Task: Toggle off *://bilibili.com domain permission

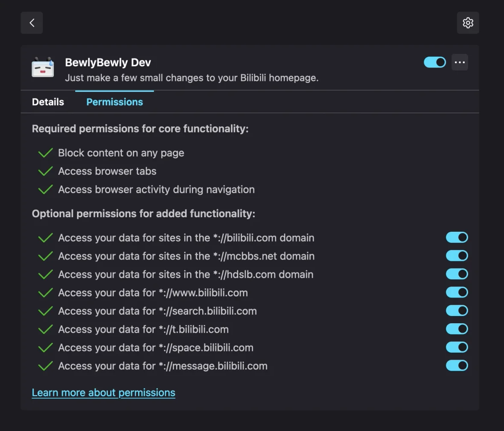Action: pos(457,237)
